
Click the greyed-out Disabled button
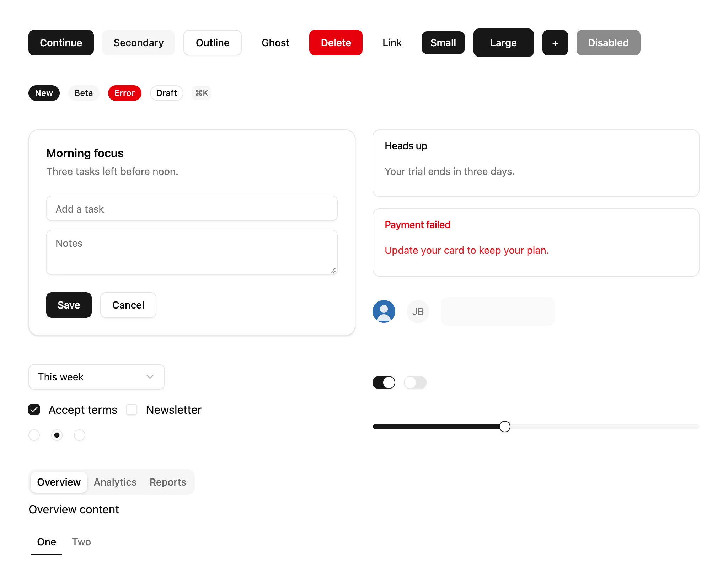[x=609, y=43]
